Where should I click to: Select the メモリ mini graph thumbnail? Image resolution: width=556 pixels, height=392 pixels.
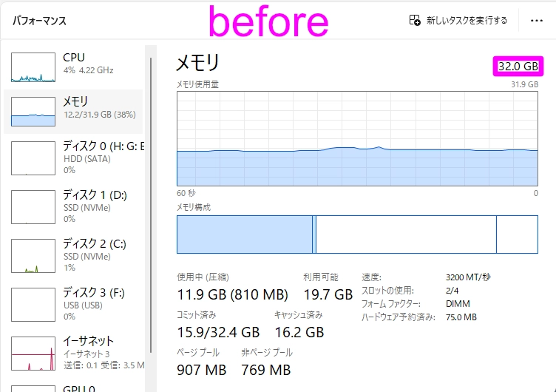[x=33, y=112]
